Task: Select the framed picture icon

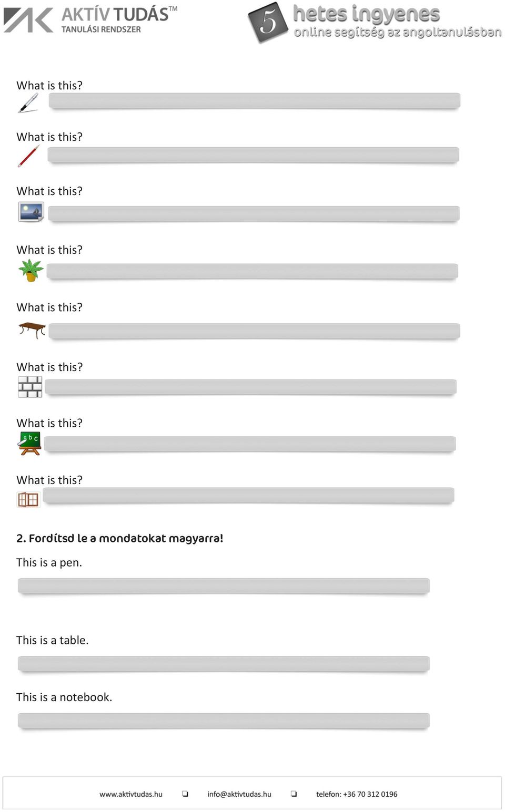Action: click(x=31, y=212)
